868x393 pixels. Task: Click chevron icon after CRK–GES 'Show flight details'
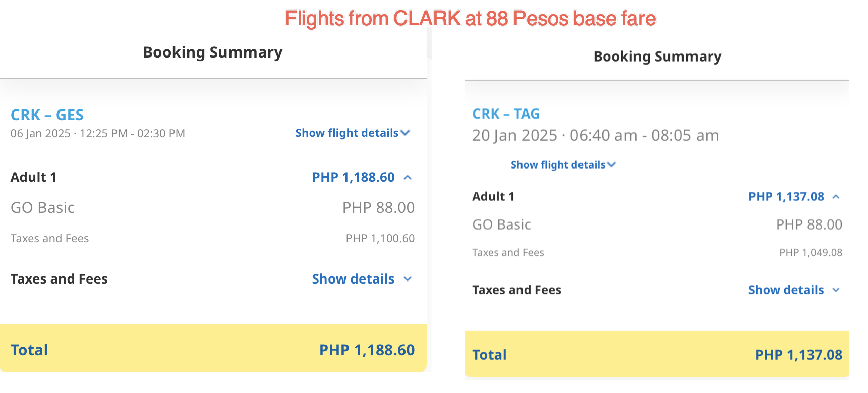[x=405, y=133]
